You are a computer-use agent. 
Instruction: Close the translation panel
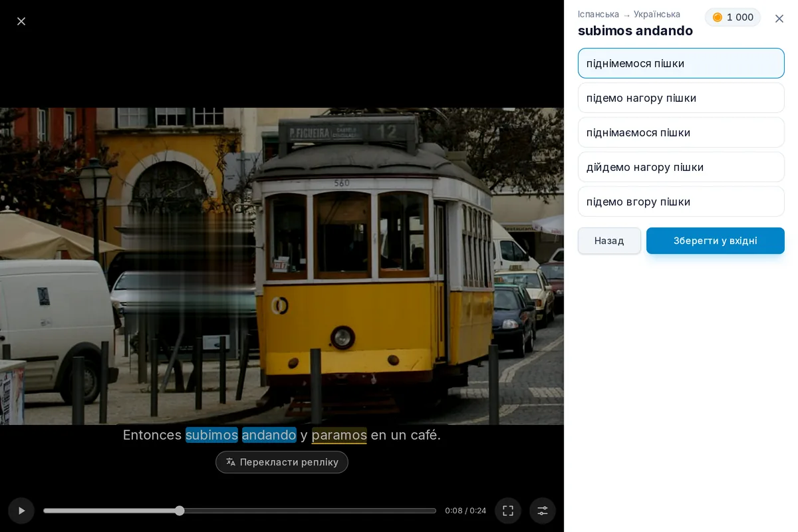tap(779, 19)
